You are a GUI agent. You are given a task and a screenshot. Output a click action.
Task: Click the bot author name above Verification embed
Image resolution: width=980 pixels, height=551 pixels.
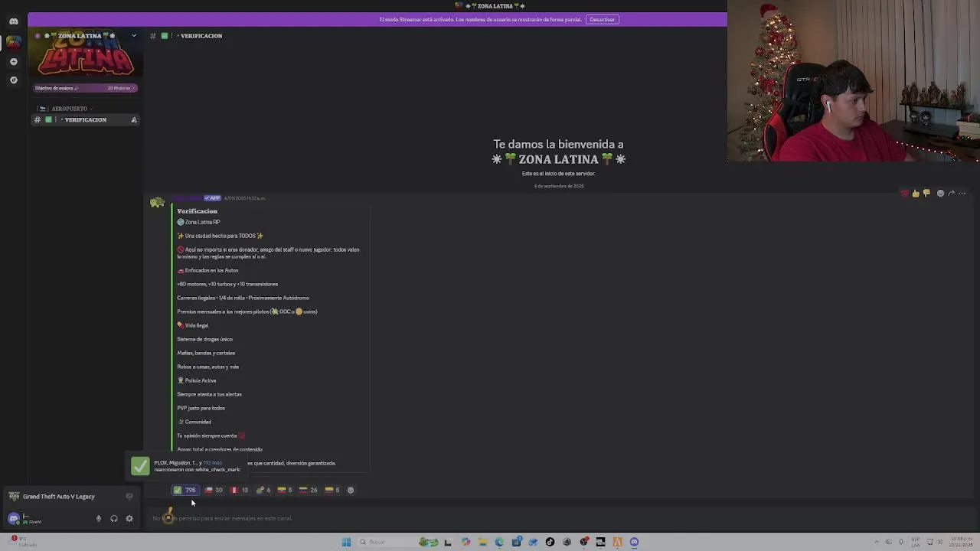tap(186, 198)
